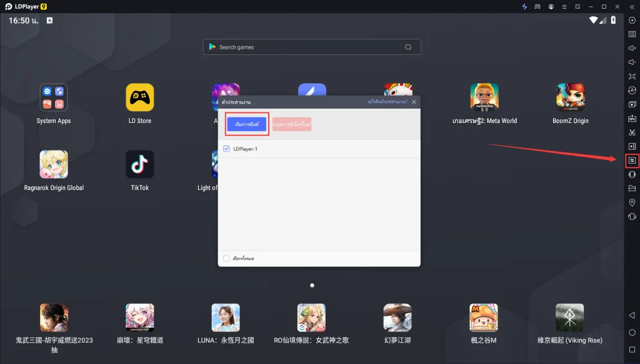Open the 崩壞：星穹鐵道 game icon

139,318
